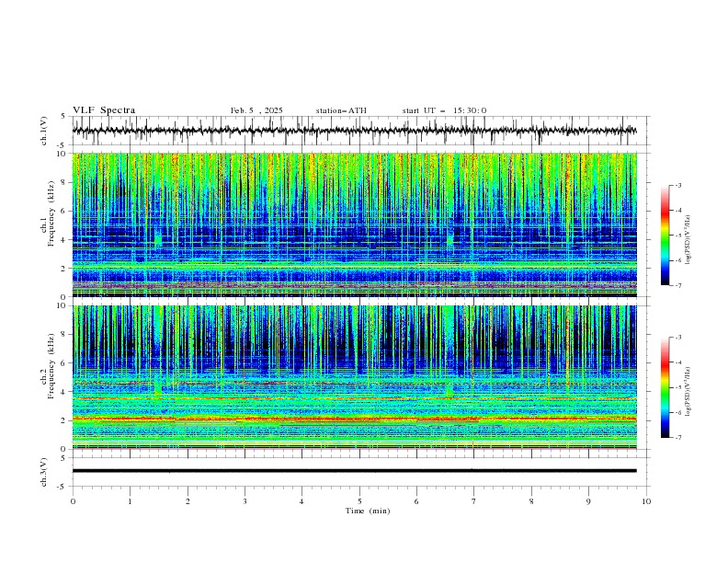Click time axis tick label "0"
Screen dimensions: 728x563
[73, 501]
